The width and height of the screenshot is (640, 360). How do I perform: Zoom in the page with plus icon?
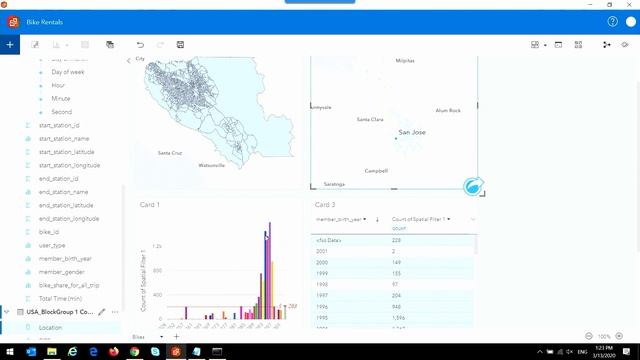pos(619,336)
